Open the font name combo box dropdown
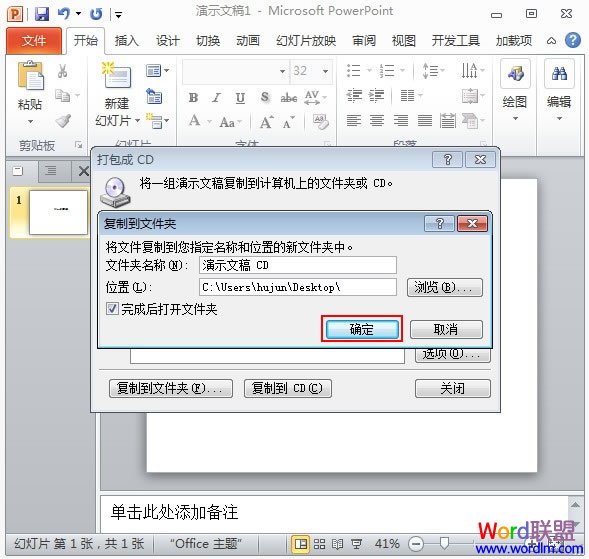 click(282, 71)
